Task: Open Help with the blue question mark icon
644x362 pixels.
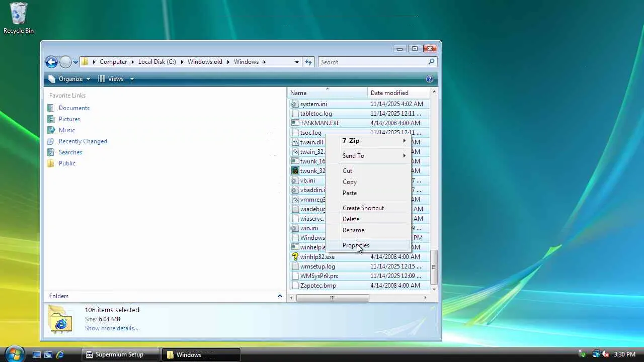Action: [x=429, y=79]
